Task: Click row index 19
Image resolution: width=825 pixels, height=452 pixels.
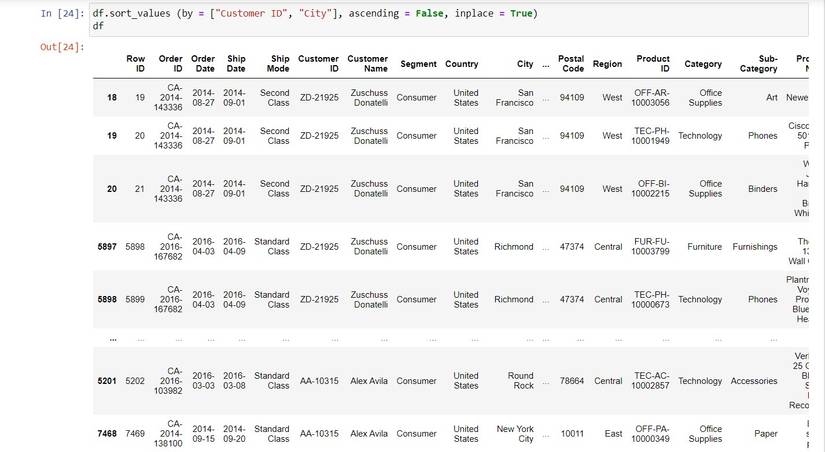Action: (112, 136)
